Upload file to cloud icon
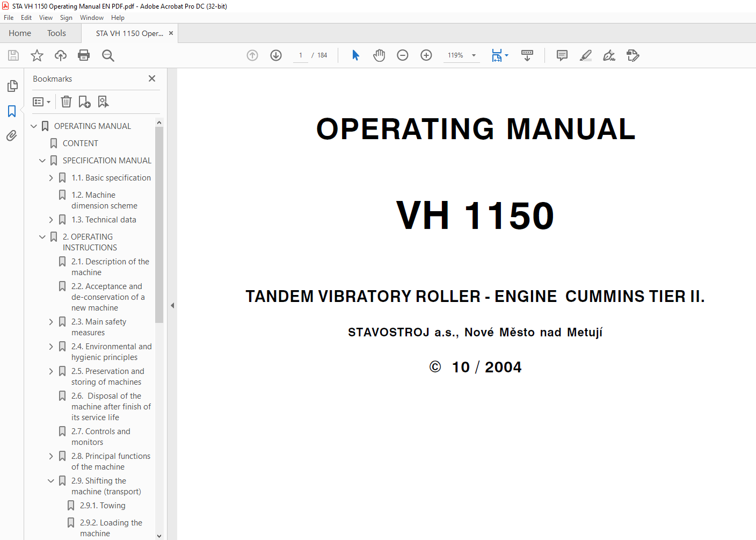Viewport: 756px width, 540px height. click(x=61, y=55)
